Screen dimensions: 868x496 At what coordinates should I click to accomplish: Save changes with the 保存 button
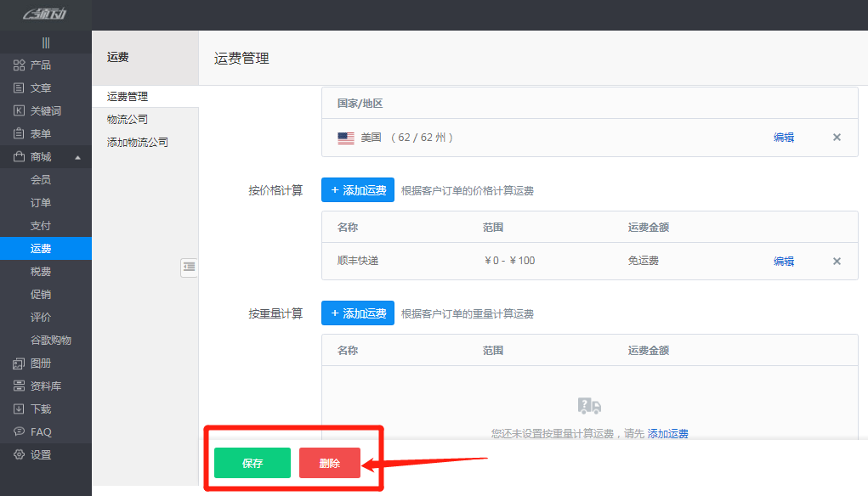click(x=252, y=463)
